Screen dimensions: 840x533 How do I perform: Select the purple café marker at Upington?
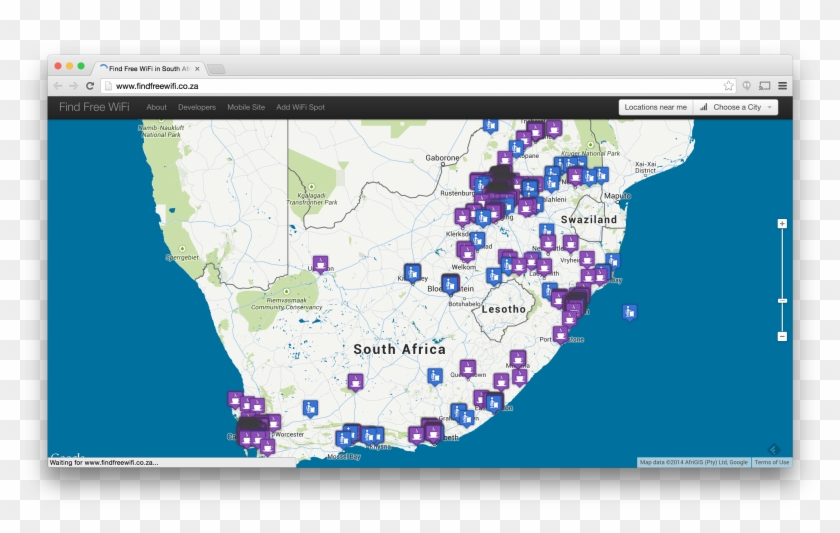click(320, 264)
